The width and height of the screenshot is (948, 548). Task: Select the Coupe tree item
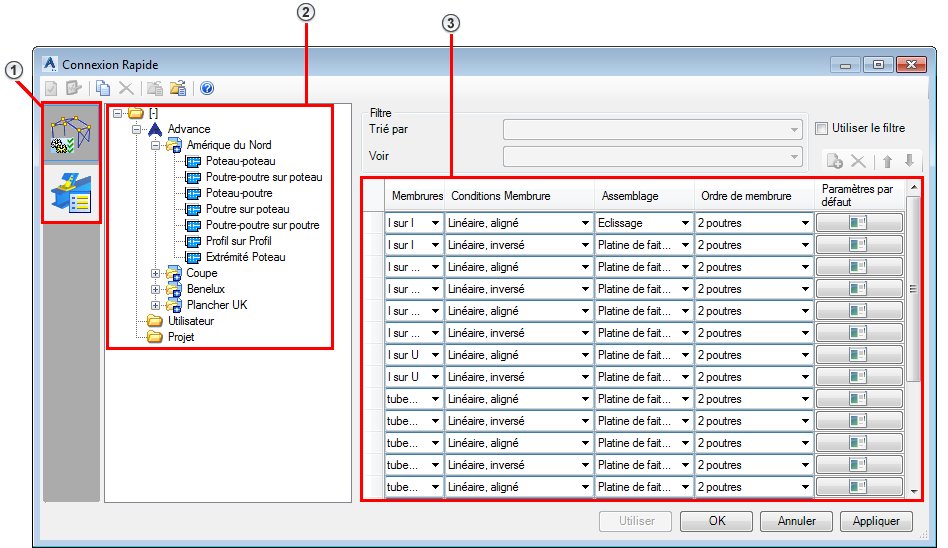[x=202, y=273]
